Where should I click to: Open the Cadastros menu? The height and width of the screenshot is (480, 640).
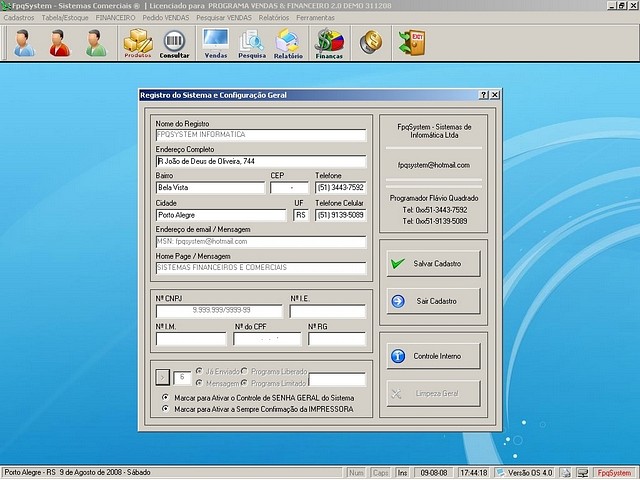19,18
